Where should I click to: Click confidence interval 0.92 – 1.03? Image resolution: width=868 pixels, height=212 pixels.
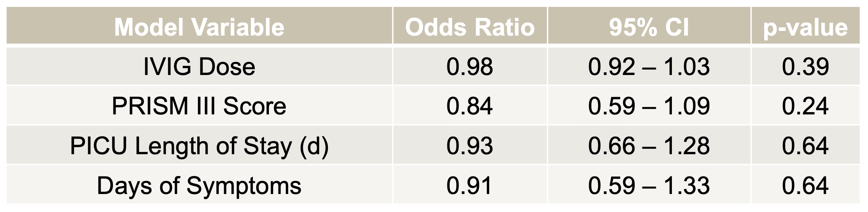tap(649, 66)
